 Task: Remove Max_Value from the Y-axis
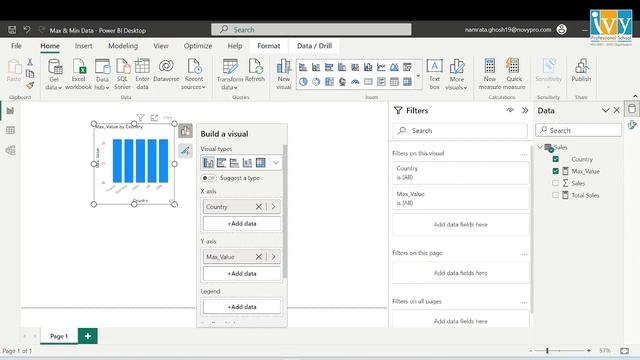[x=259, y=257]
